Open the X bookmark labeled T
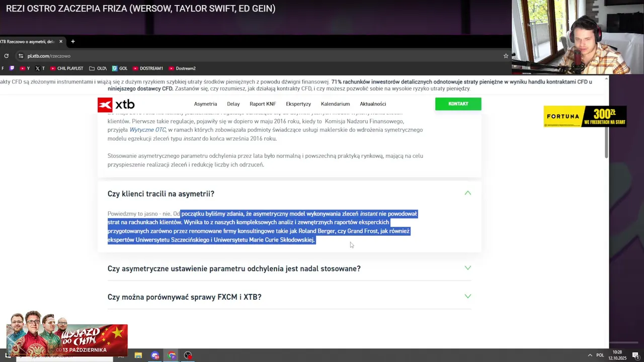 40,68
